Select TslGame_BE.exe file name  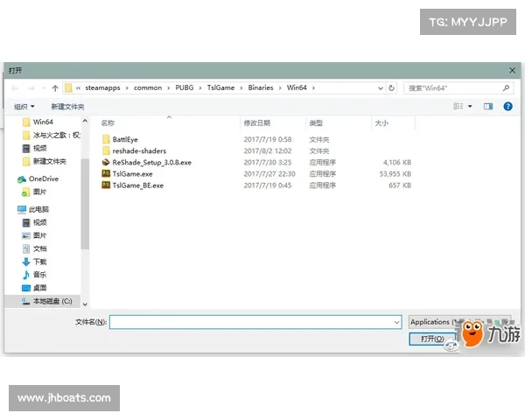tap(138, 185)
